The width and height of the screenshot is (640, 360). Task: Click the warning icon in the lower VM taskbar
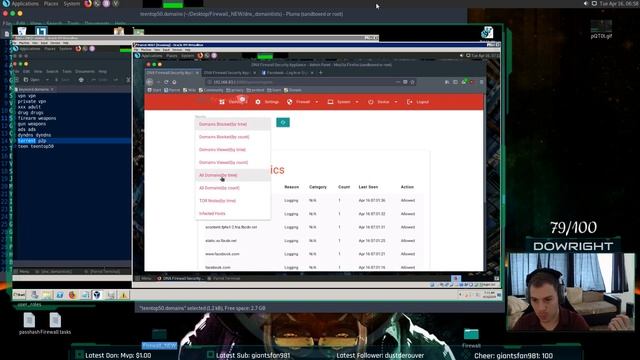[124, 295]
